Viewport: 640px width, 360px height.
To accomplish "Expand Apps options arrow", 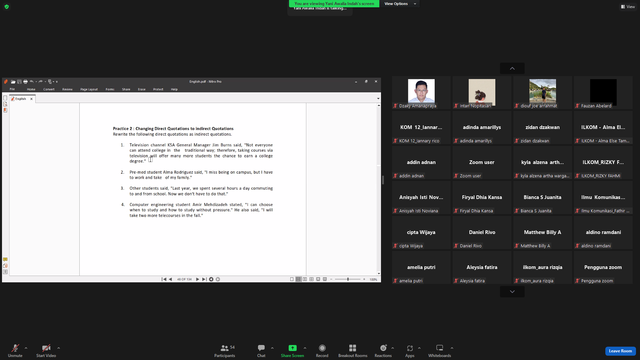I will pyautogui.click(x=419, y=348).
